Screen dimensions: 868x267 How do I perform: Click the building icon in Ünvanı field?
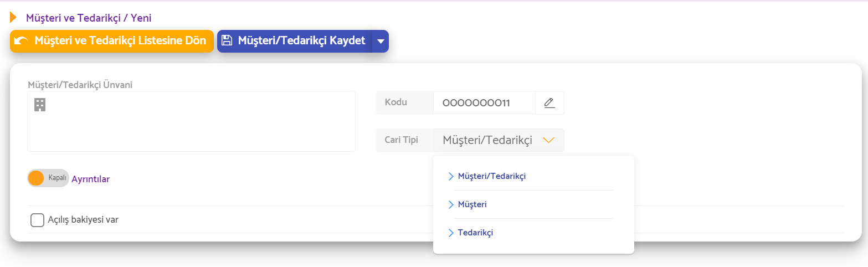pyautogui.click(x=40, y=105)
